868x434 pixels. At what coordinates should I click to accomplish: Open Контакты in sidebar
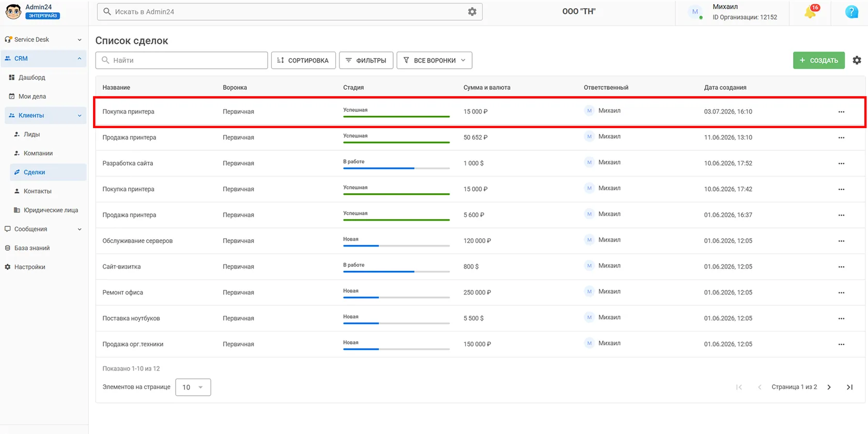tap(37, 191)
